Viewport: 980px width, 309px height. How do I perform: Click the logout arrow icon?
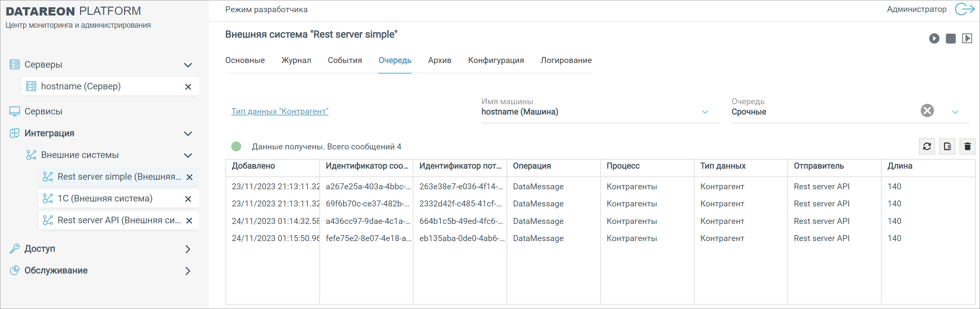point(964,9)
